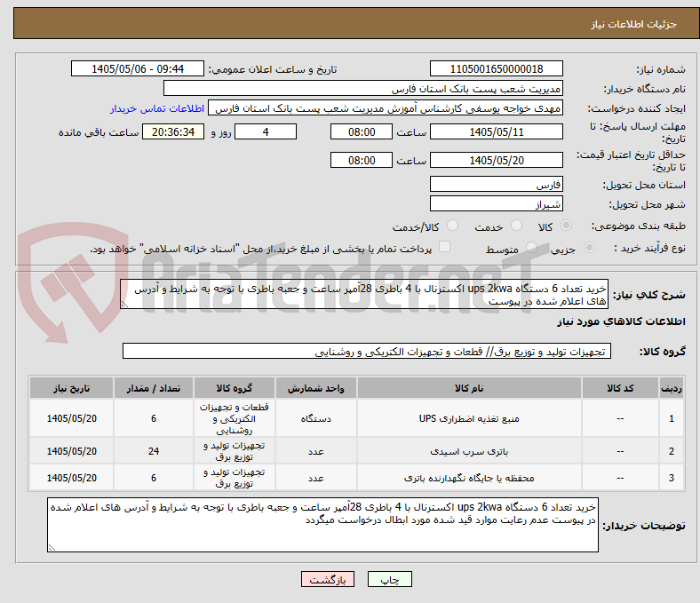This screenshot has width=700, height=603.
Task: Click the need date cell in the UPS row
Action: point(71,418)
